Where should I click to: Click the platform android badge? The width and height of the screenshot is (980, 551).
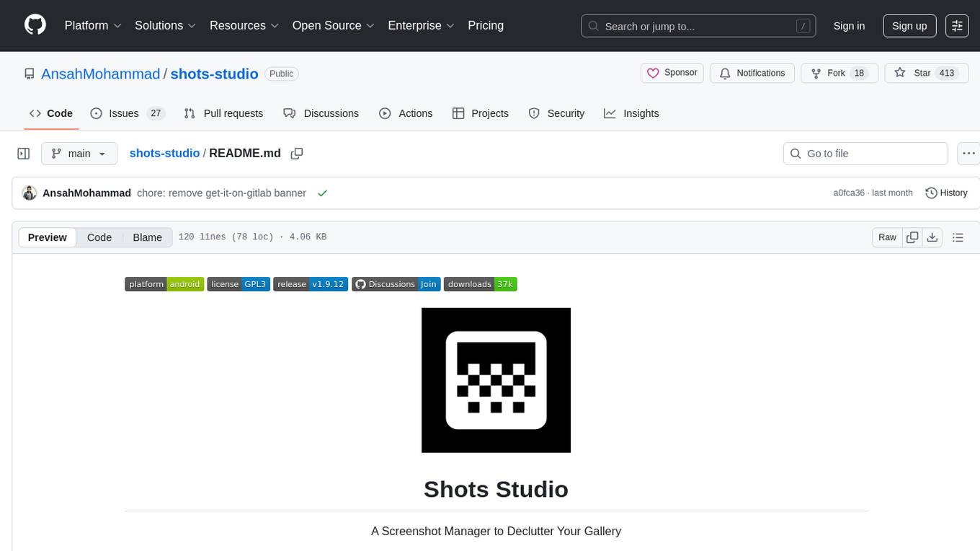point(164,284)
